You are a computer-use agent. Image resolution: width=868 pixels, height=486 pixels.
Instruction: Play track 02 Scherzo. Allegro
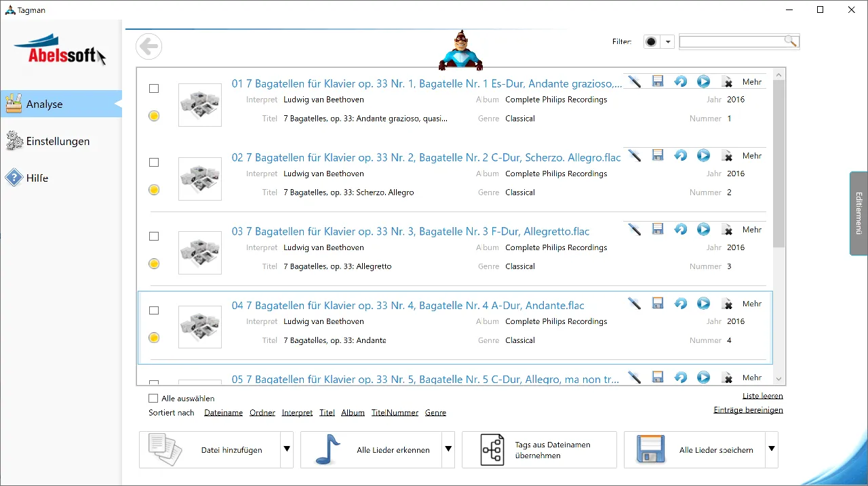(703, 155)
